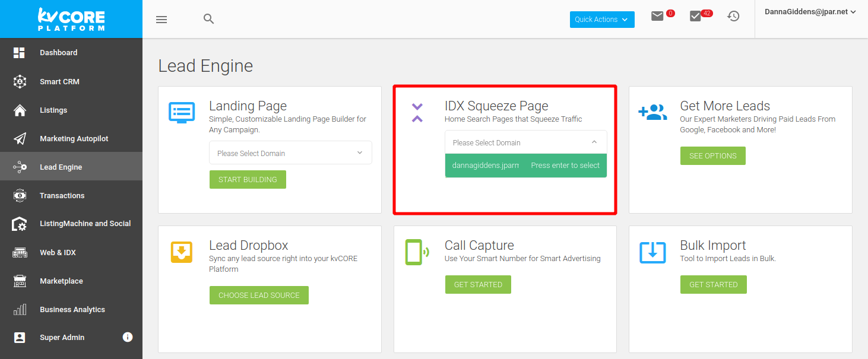Click the 'Tool to Import Leads in Bulk.' text

point(728,259)
